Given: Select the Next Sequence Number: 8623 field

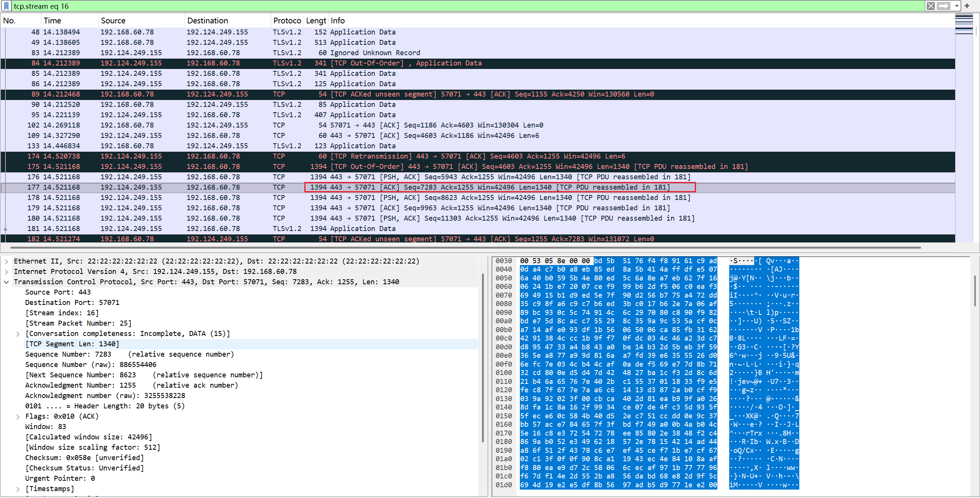Looking at the screenshot, I should coord(144,375).
